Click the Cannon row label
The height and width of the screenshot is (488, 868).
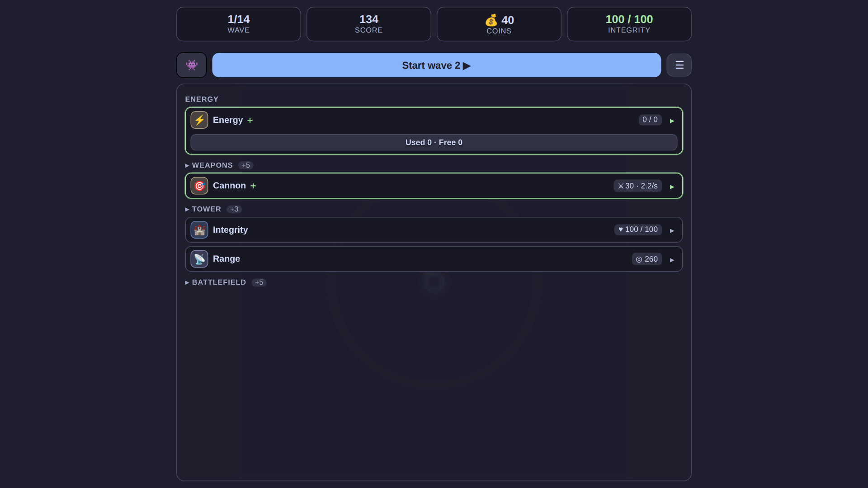click(x=229, y=186)
